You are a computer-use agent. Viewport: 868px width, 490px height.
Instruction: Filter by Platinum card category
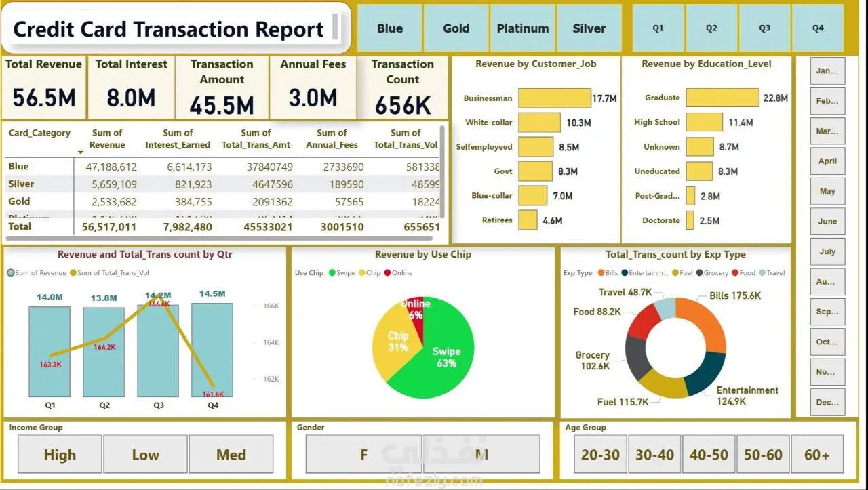523,28
